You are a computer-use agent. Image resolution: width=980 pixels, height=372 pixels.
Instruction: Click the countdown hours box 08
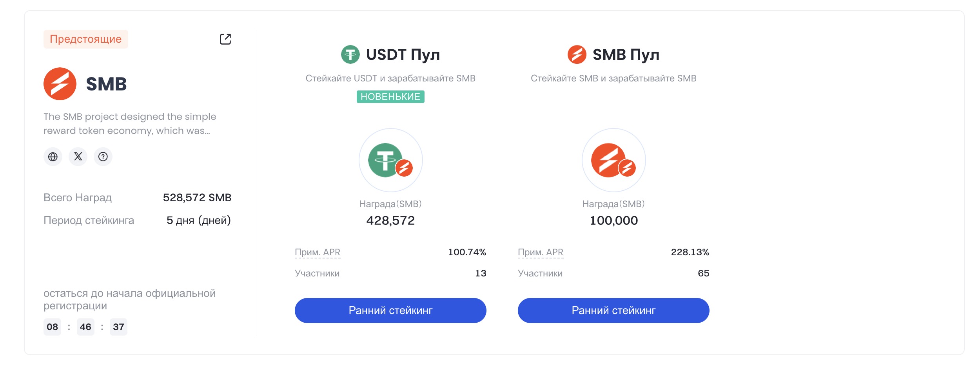click(x=52, y=327)
